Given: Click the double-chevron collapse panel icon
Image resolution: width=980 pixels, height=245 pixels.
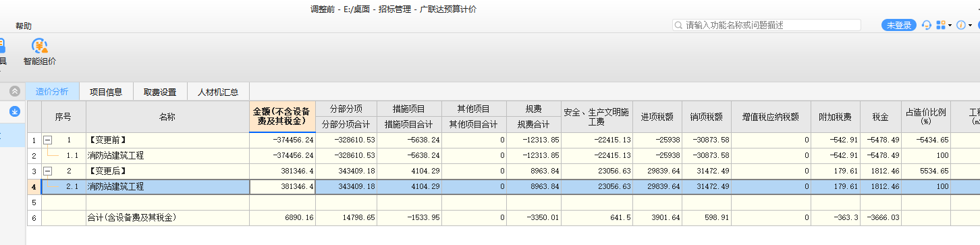Looking at the screenshot, I should 15,91.
